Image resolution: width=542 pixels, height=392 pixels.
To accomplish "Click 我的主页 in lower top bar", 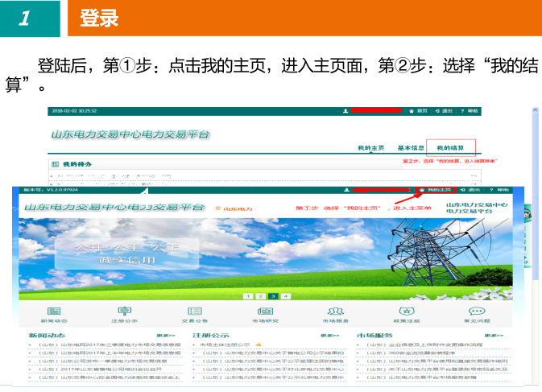I will [436, 190].
